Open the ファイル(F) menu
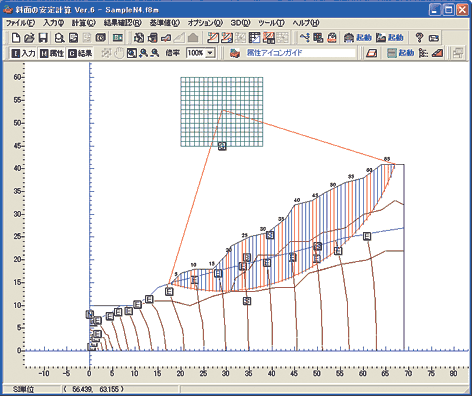 coord(20,23)
